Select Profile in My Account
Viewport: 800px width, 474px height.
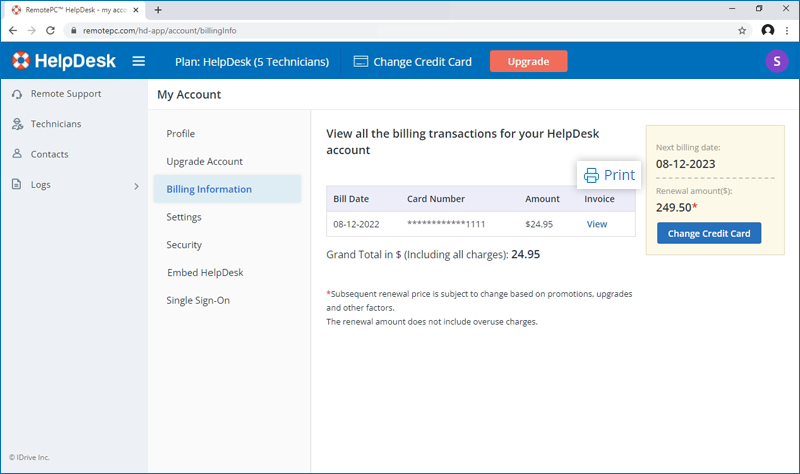click(x=181, y=134)
